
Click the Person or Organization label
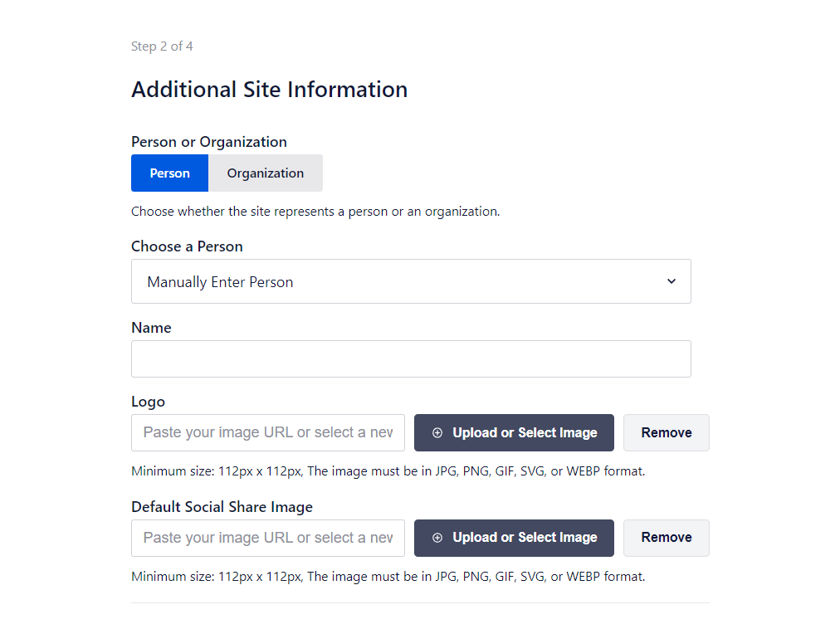209,142
